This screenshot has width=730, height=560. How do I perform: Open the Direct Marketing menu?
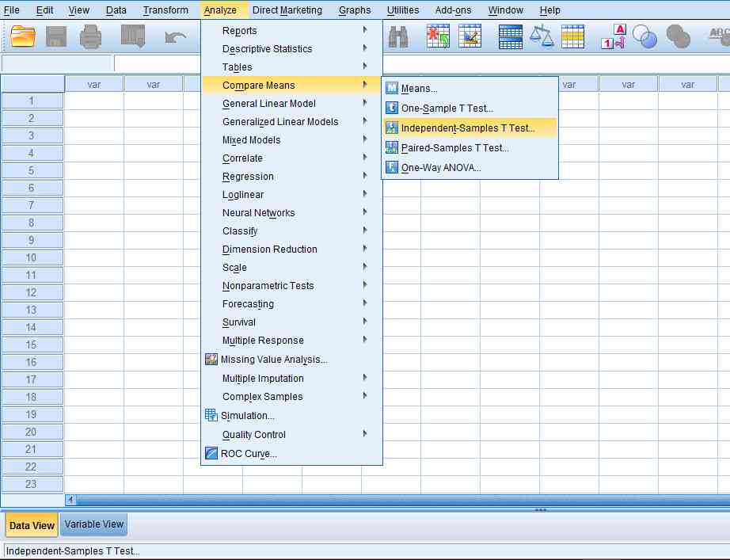click(x=287, y=10)
